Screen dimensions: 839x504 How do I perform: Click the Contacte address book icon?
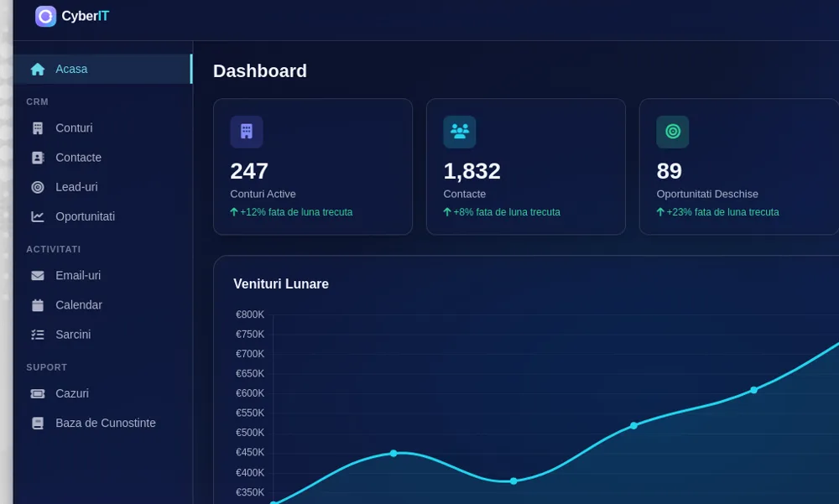(38, 158)
